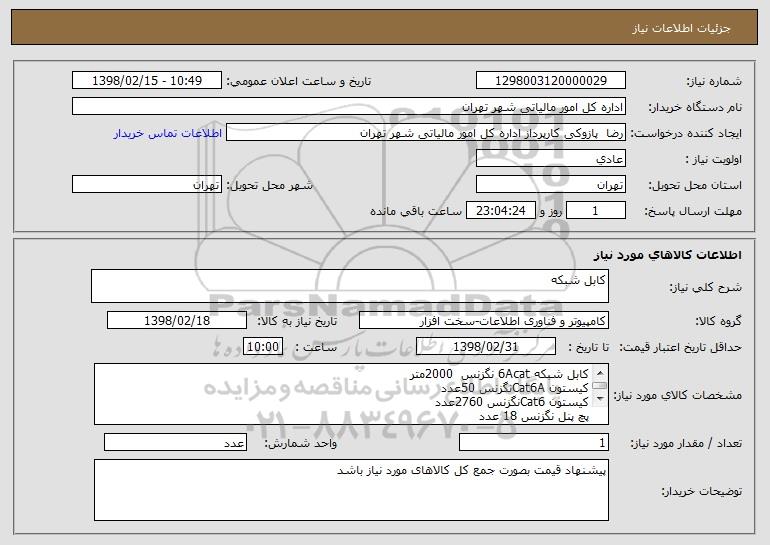Select line کیستون Cat6A نگزنس 50عدد
The width and height of the screenshot is (770, 545).
tap(515, 388)
